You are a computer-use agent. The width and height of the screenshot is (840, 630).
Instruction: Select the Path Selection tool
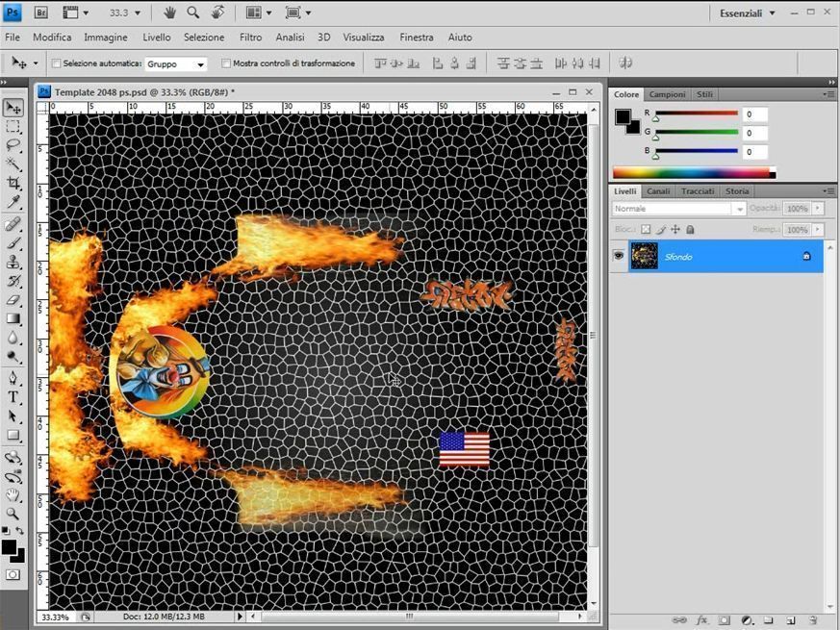pos(13,416)
